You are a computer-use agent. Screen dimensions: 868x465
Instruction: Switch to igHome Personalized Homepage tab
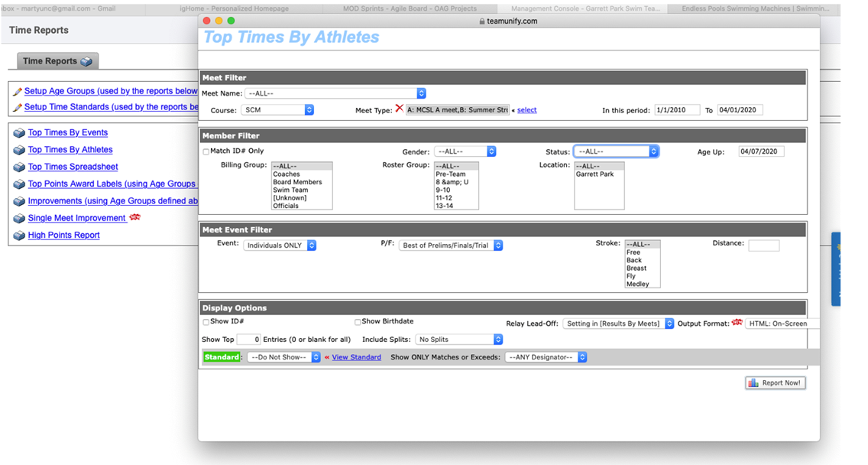[x=234, y=9]
